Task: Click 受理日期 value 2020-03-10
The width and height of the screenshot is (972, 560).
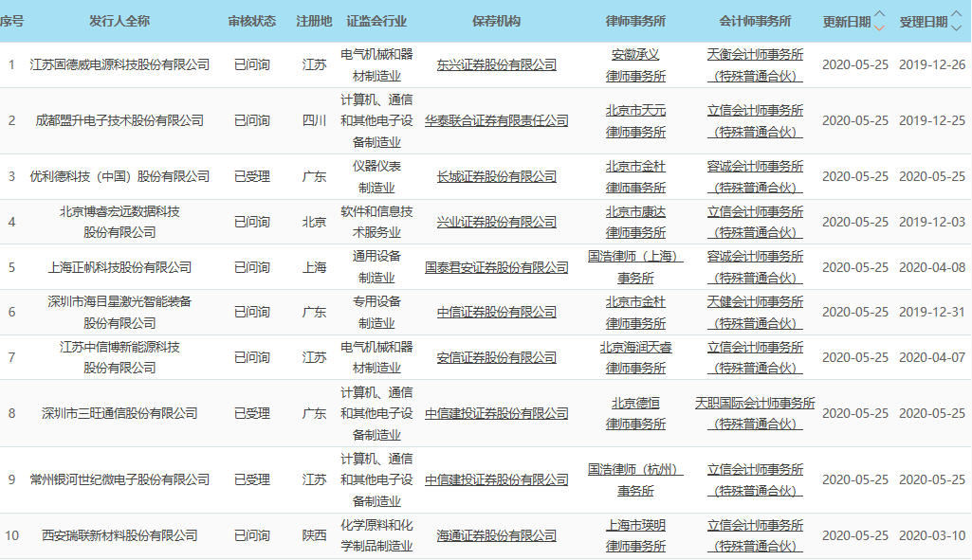Action: coord(932,535)
